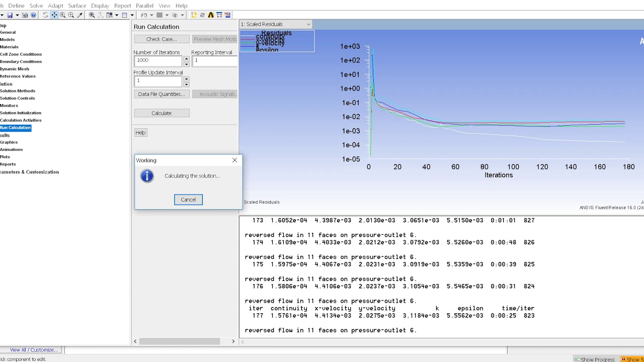
Task: Select Run Calculation tree item
Action: 16,128
